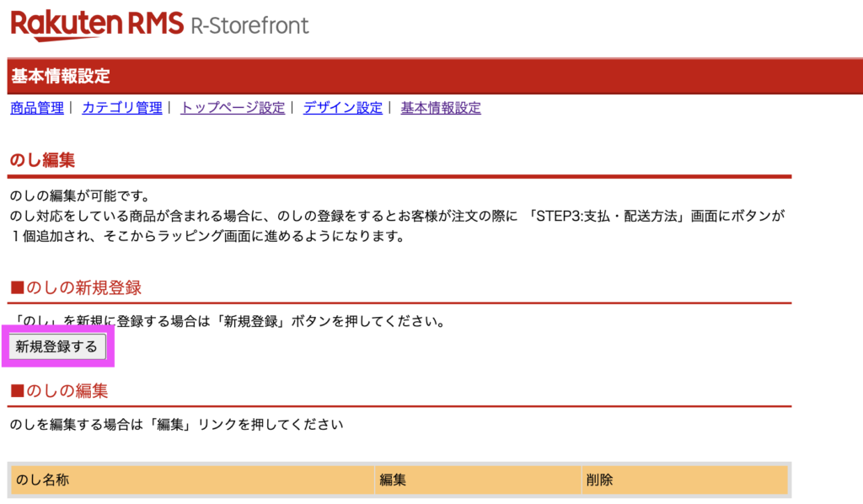Go to カテゴリ管理 page

coord(121,108)
